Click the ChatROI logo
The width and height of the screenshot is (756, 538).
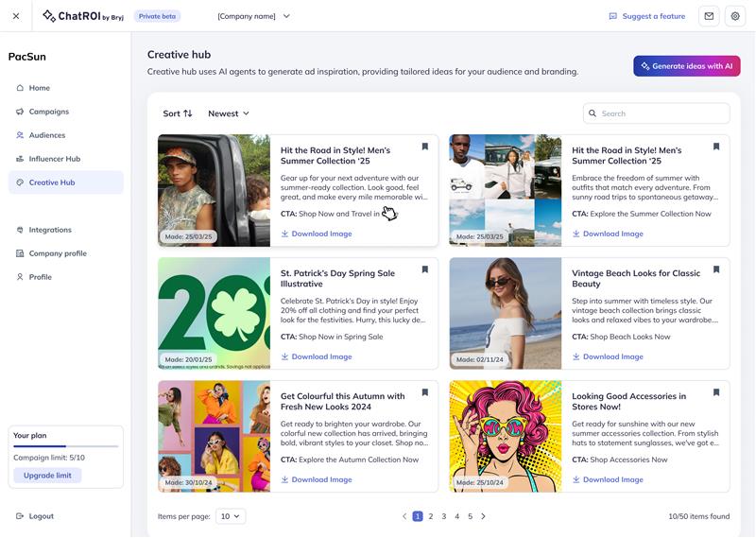click(x=83, y=16)
